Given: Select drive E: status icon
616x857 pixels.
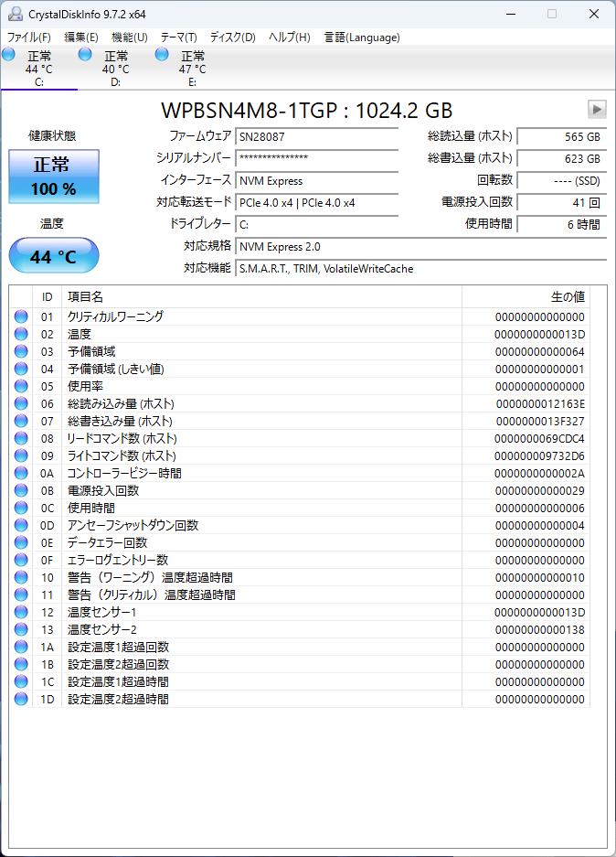Looking at the screenshot, I should click(163, 56).
